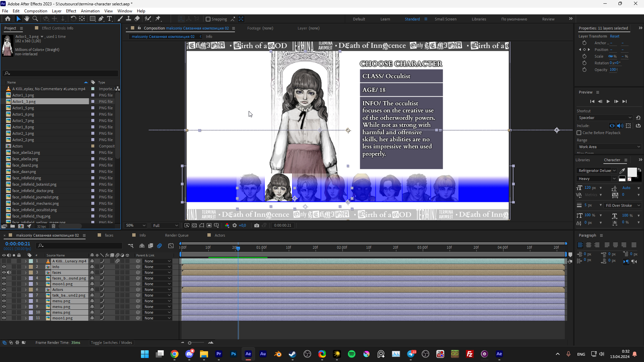Switch to the Review workspace
Screen dimensions: 644x362
(548, 19)
